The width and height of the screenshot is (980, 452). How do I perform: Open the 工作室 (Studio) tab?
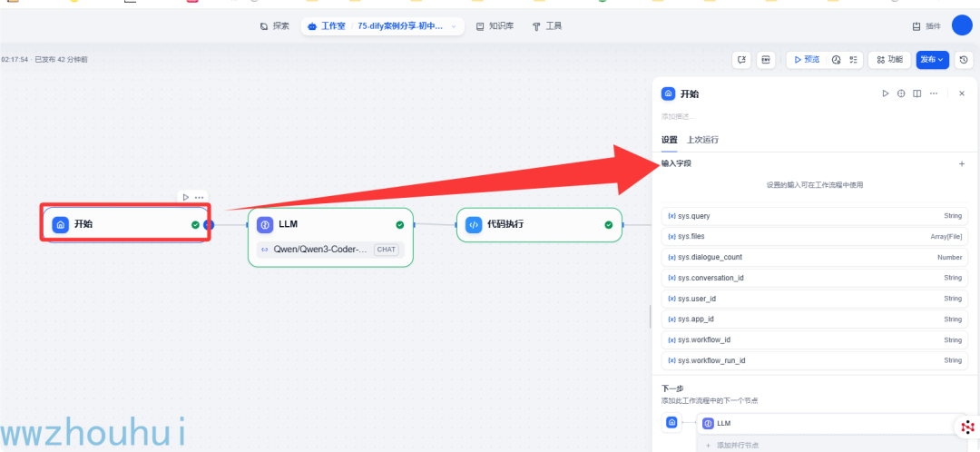(x=327, y=26)
